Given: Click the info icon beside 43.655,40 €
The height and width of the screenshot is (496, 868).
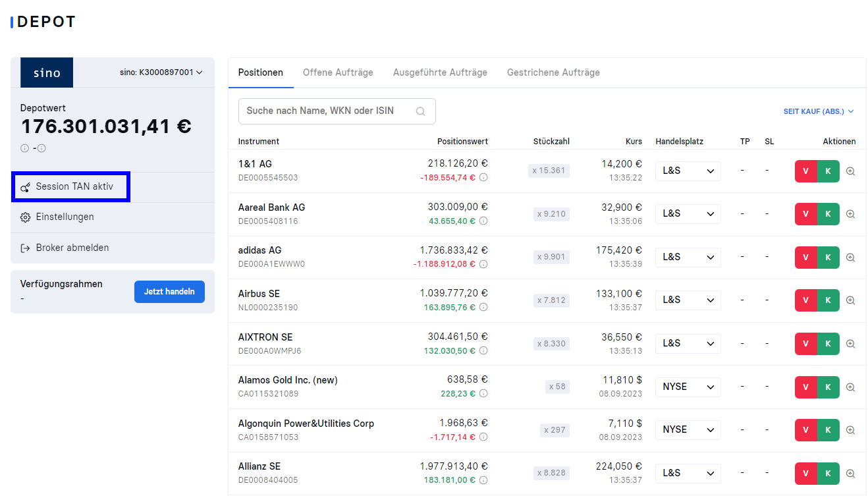Looking at the screenshot, I should tap(483, 221).
